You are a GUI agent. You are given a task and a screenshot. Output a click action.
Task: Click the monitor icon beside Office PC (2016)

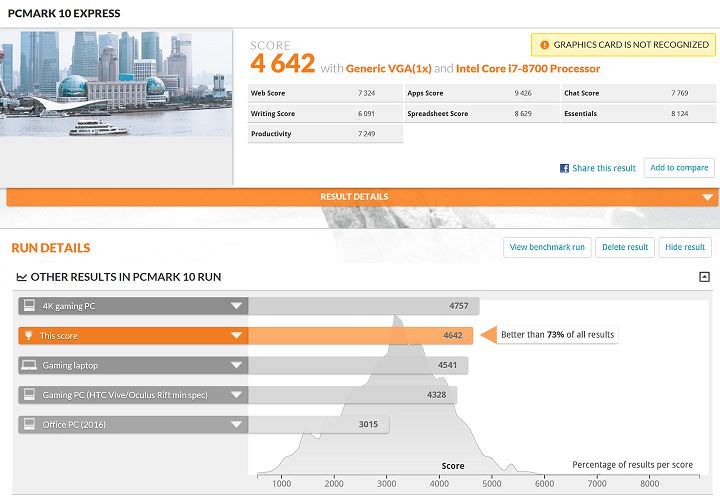tap(29, 424)
